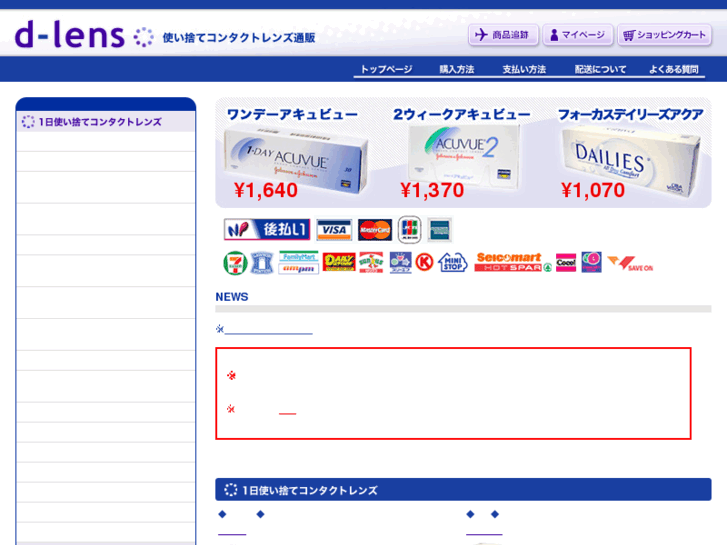Click blue section header 1日使い捨てコンタクトレンズ
The image size is (727, 545).
(463, 490)
